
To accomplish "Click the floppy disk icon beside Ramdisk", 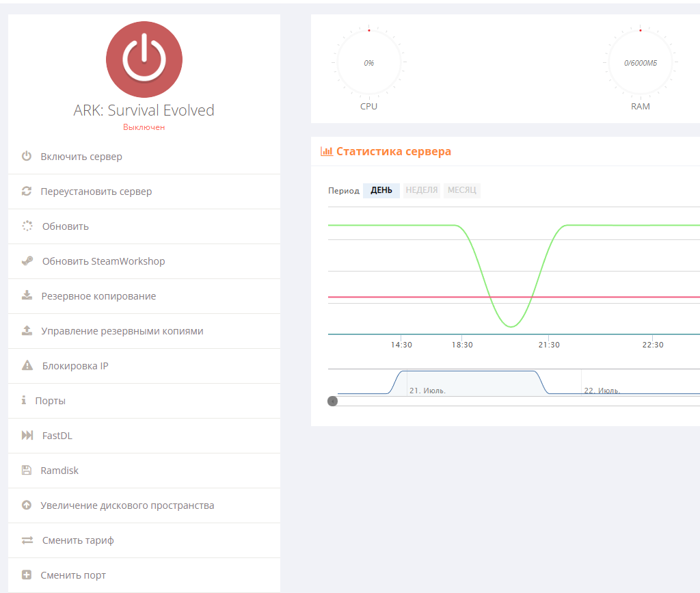I will [27, 470].
